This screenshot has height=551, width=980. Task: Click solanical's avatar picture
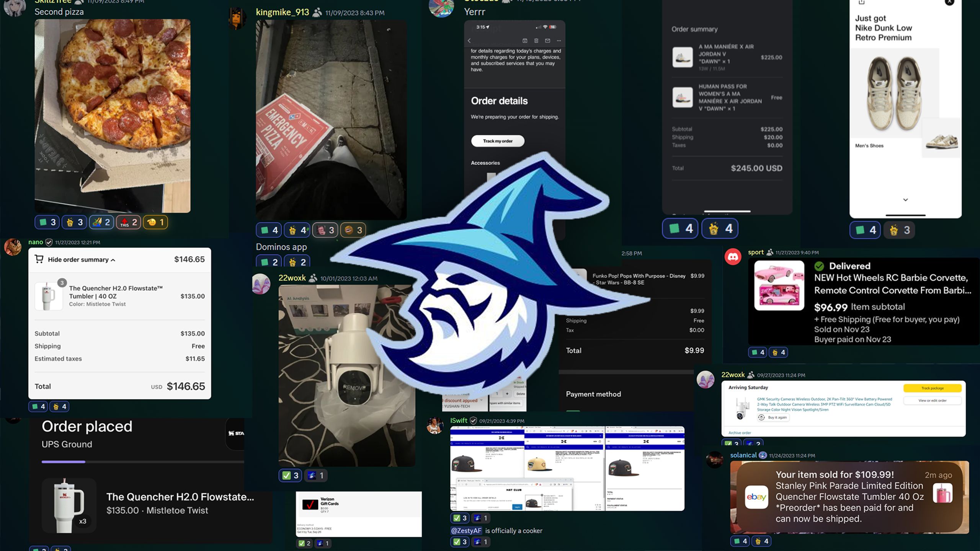pyautogui.click(x=714, y=460)
